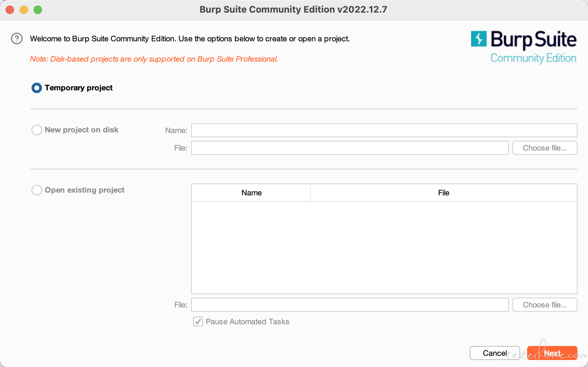This screenshot has width=588, height=367.
Task: Minimize the Burp Suite window
Action: click(24, 10)
